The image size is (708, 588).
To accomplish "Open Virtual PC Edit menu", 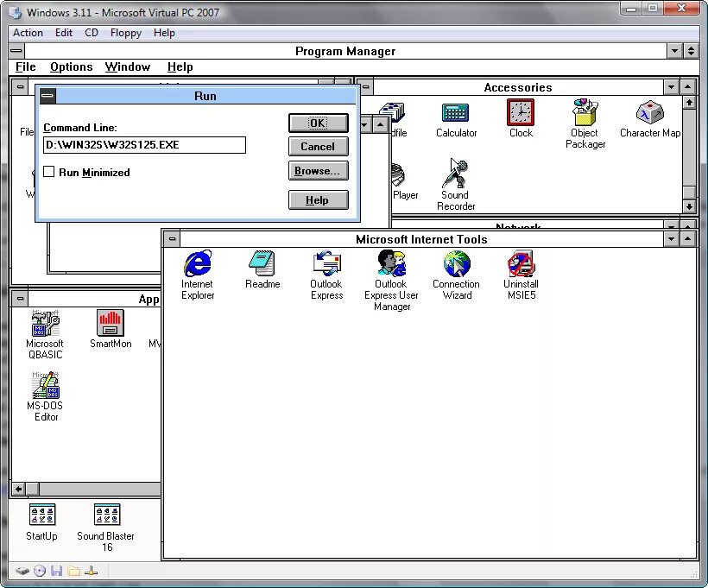I will tap(64, 33).
